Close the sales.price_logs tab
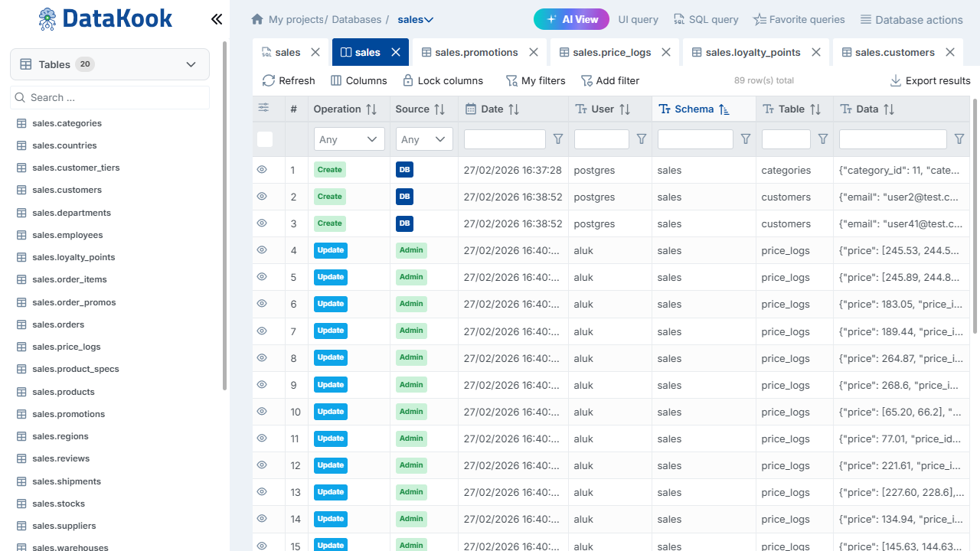This screenshot has width=980, height=551. coord(666,52)
